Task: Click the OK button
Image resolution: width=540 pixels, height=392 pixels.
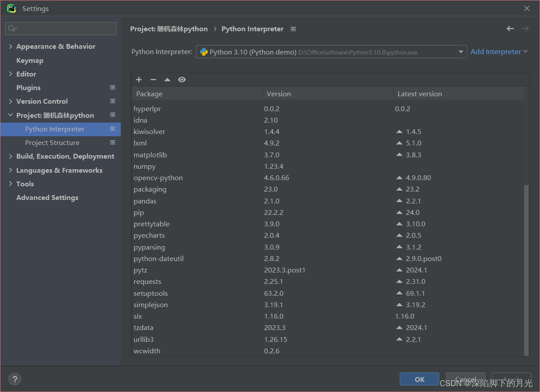Action: tap(420, 379)
